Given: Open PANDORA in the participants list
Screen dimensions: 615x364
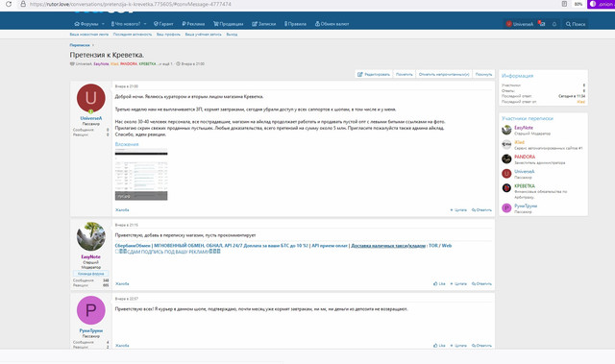Looking at the screenshot, I should coord(525,157).
